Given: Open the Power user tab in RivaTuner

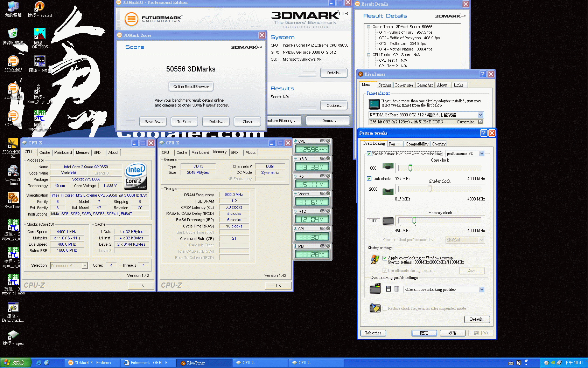Looking at the screenshot, I should 404,85.
